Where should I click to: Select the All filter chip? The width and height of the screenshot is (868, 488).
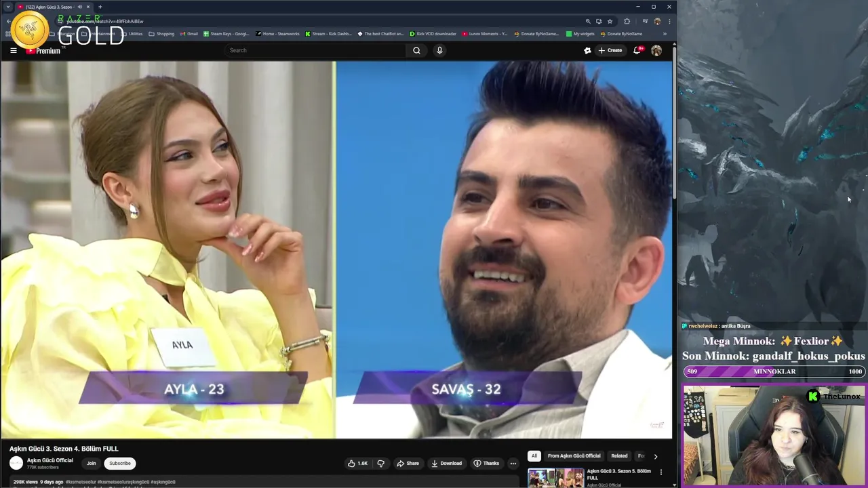pos(534,456)
